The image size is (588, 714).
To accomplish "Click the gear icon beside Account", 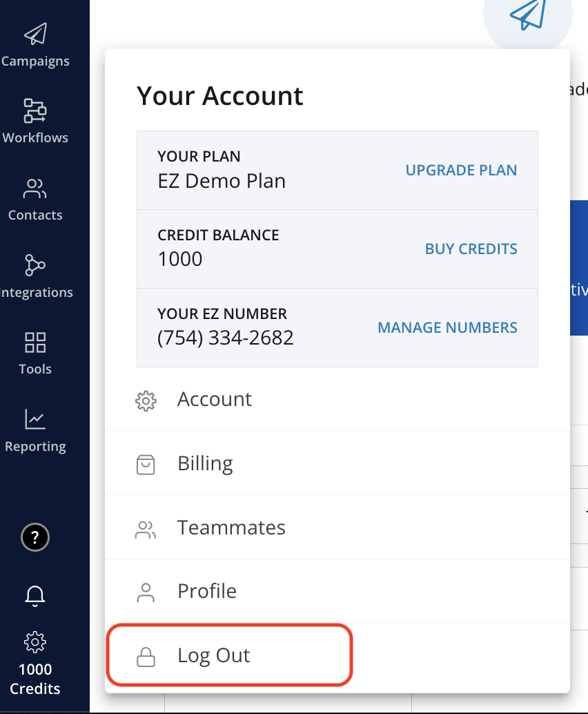I will pos(146,401).
